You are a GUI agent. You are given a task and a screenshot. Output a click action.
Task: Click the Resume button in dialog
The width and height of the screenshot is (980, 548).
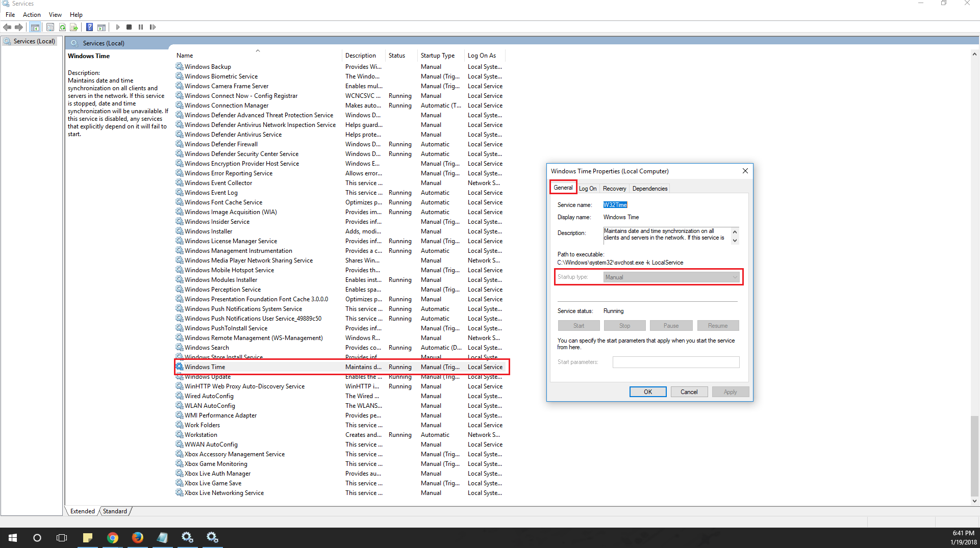[x=718, y=326]
